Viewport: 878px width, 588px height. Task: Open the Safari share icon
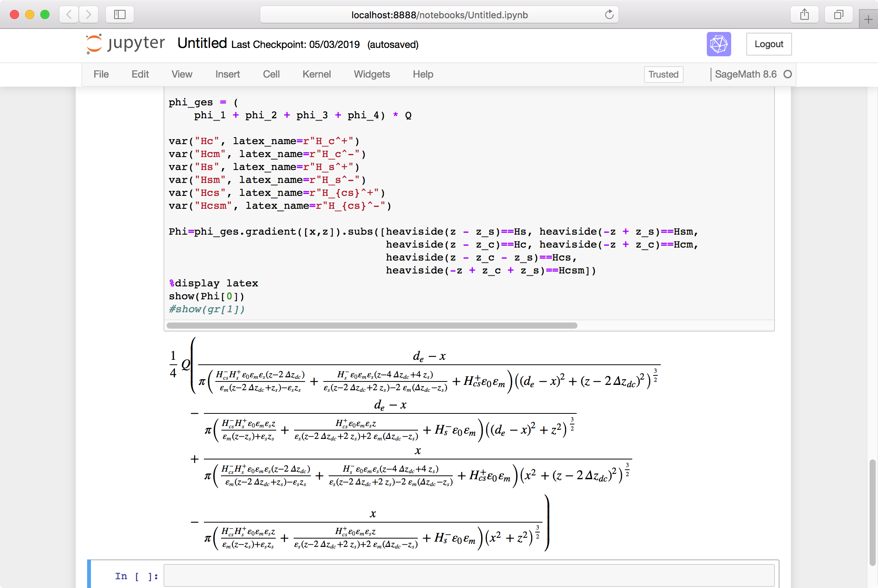[x=804, y=15]
